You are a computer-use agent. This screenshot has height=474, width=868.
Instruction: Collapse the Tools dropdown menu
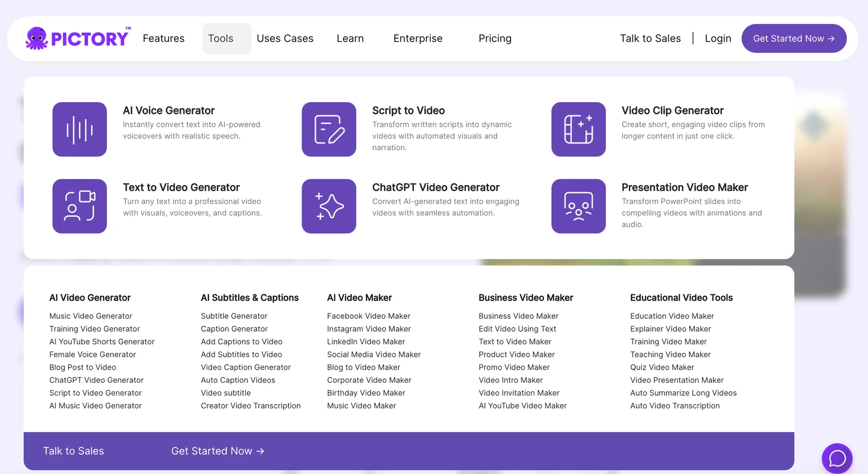coord(221,39)
